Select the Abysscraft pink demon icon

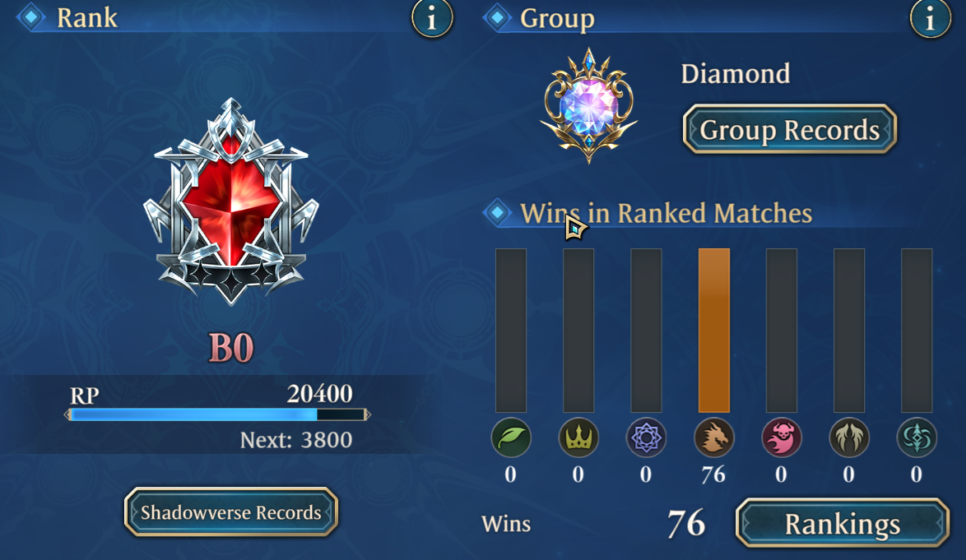[781, 437]
